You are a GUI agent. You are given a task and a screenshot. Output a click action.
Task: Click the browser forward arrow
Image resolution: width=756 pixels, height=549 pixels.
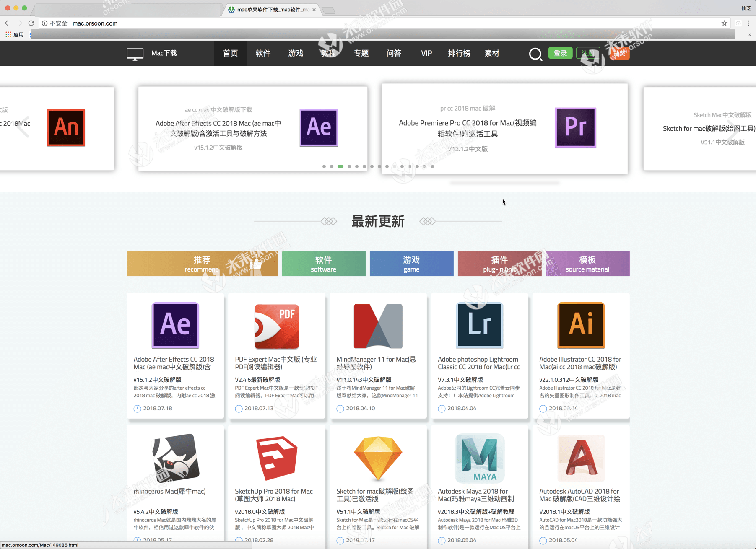(x=19, y=23)
